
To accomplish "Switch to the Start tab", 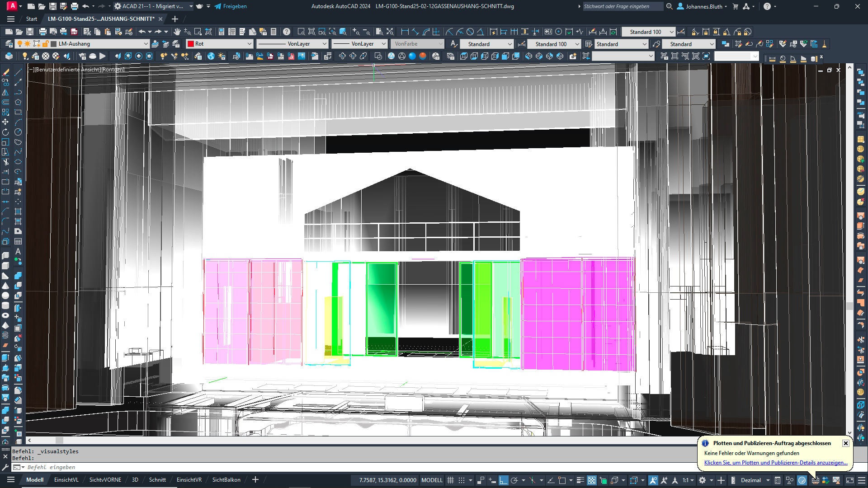I will 31,19.
